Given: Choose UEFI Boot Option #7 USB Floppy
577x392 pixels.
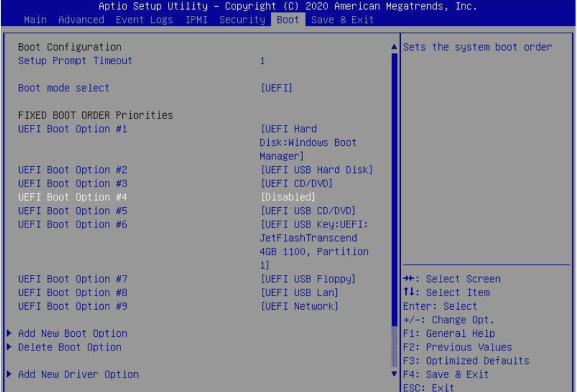Looking at the screenshot, I should coord(308,279).
